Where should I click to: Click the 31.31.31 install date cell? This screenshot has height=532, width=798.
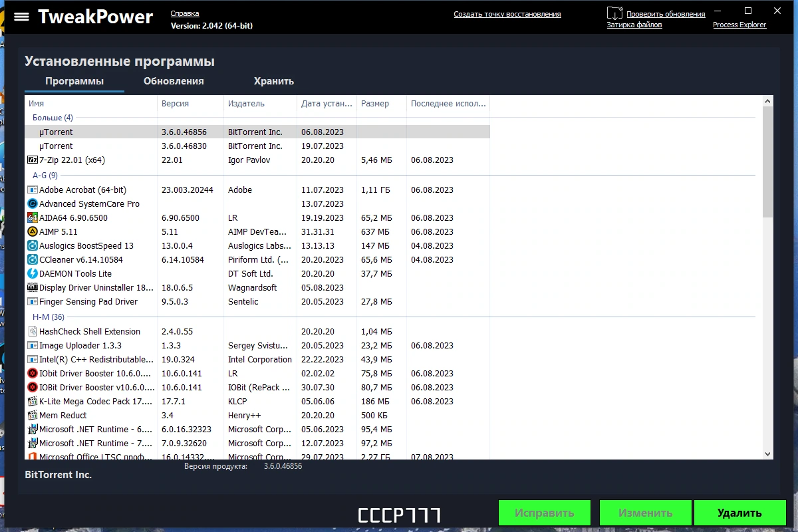(x=318, y=232)
